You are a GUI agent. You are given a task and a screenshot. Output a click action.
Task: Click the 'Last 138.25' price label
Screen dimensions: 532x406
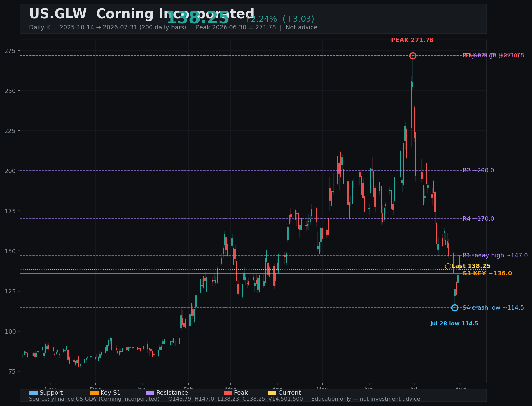point(471,266)
